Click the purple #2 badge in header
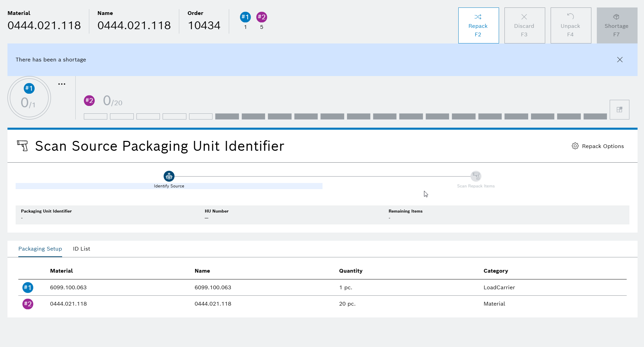 [x=261, y=17]
